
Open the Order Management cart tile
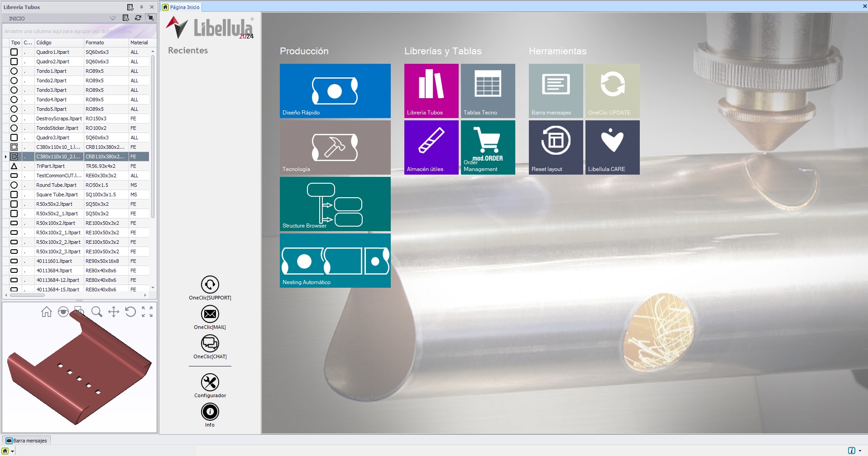click(x=488, y=147)
